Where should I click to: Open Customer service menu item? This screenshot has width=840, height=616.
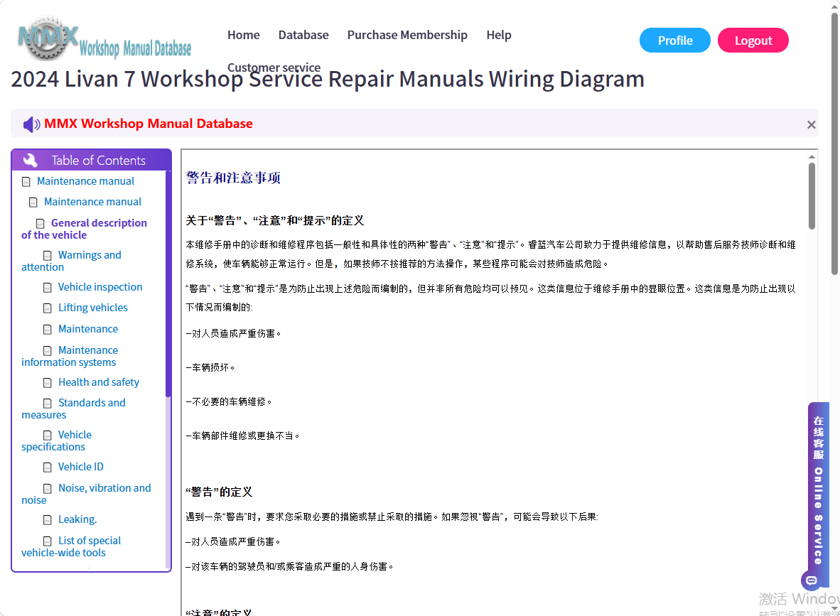click(274, 67)
